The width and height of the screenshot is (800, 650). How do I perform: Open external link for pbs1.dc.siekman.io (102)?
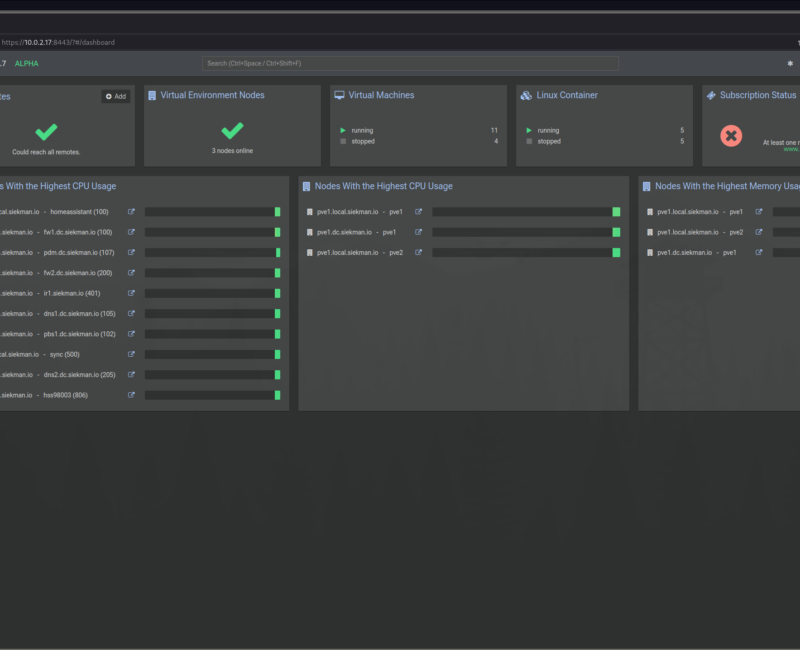click(x=131, y=334)
